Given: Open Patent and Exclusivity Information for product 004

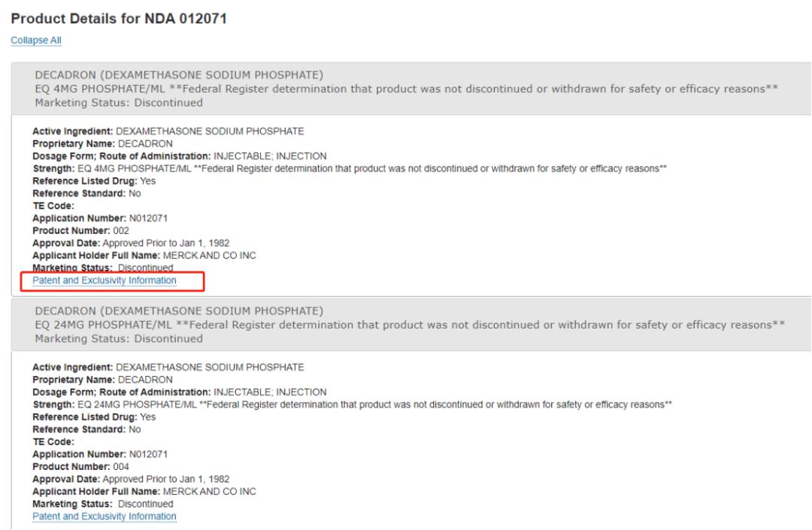Looking at the screenshot, I should pyautogui.click(x=104, y=516).
